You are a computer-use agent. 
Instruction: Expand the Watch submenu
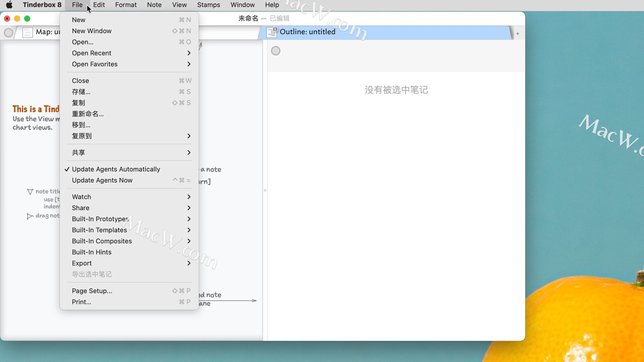click(x=129, y=197)
